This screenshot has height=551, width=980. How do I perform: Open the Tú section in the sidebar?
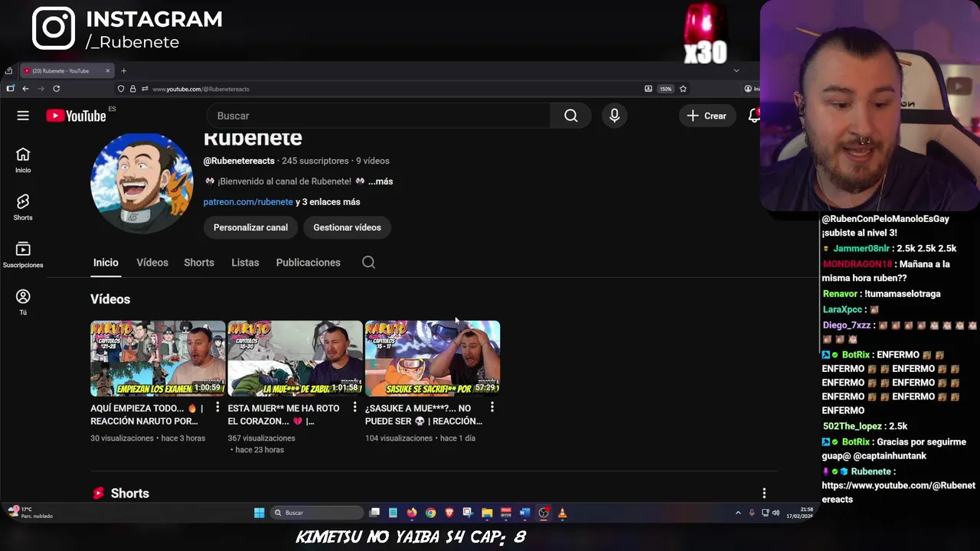(23, 302)
